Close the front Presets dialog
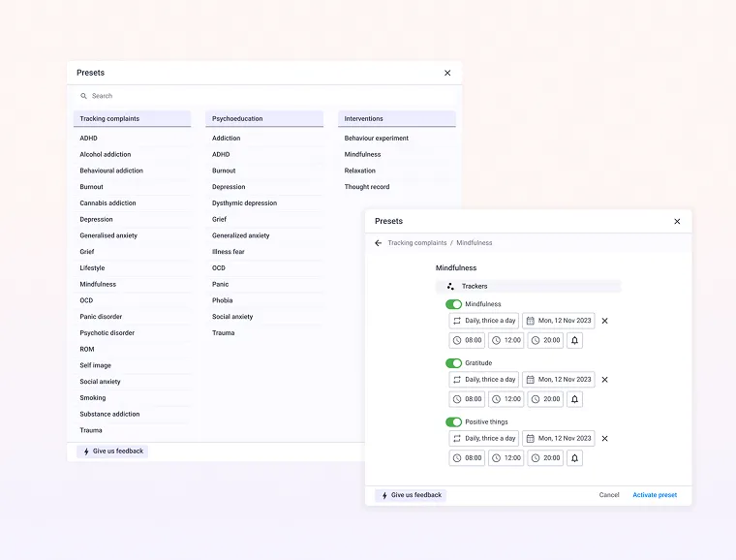 pos(677,221)
